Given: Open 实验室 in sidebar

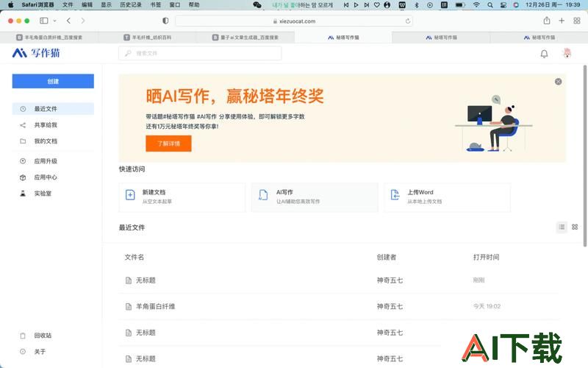Looking at the screenshot, I should (53, 194).
